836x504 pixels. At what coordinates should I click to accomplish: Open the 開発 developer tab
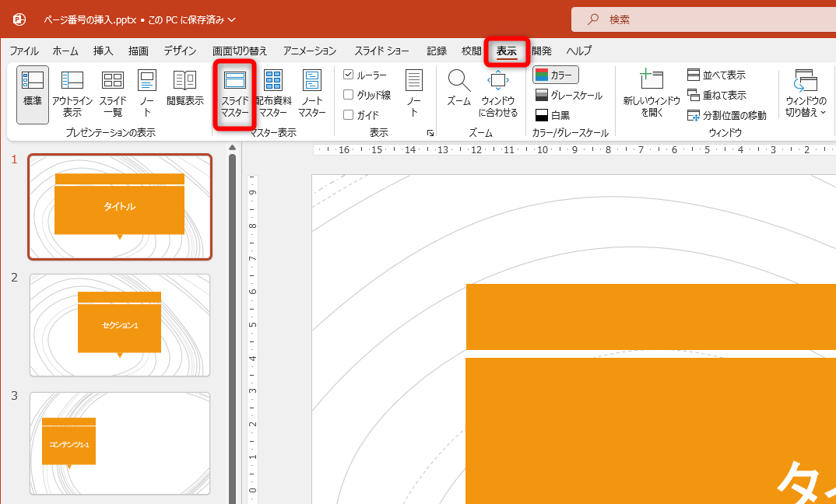[541, 51]
